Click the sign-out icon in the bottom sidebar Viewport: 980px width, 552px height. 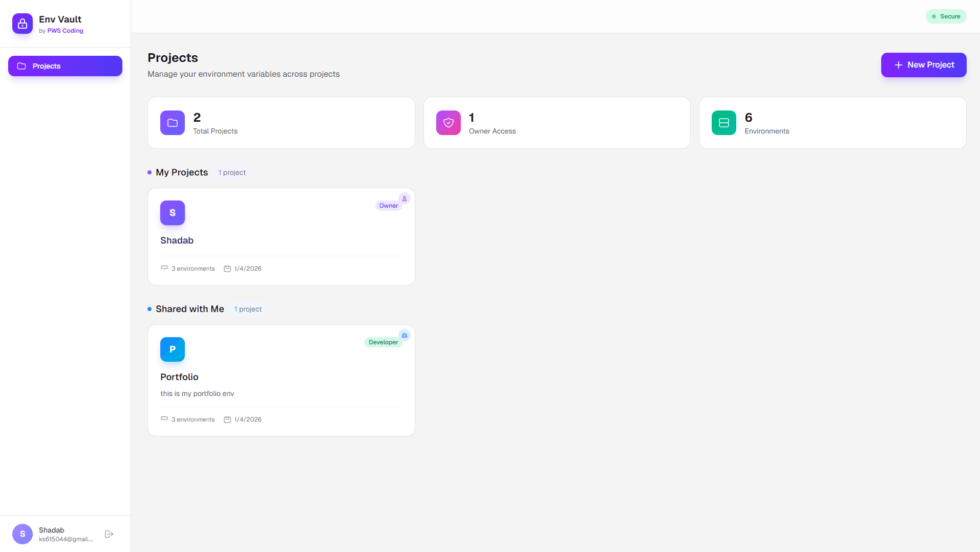[x=109, y=534]
